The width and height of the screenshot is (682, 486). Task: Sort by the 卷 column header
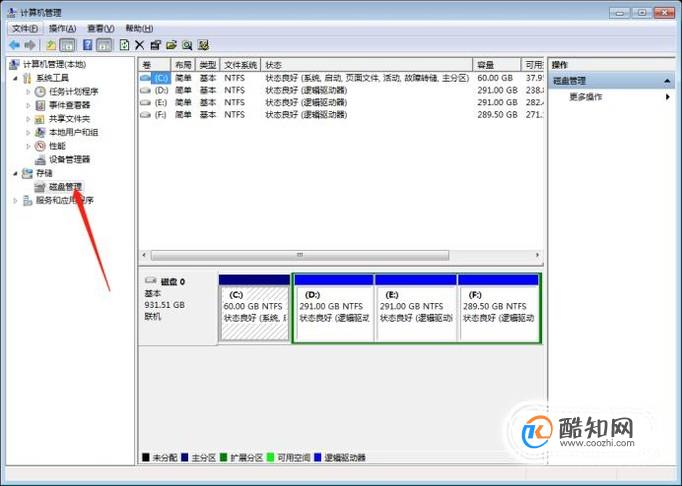(154, 65)
